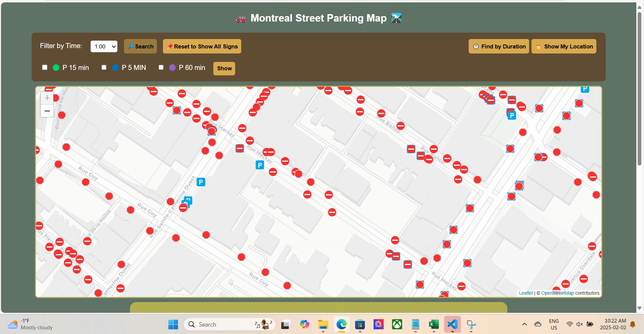Open the OpenStreetMap attribution link
The width and height of the screenshot is (644, 334).
pyautogui.click(x=558, y=293)
